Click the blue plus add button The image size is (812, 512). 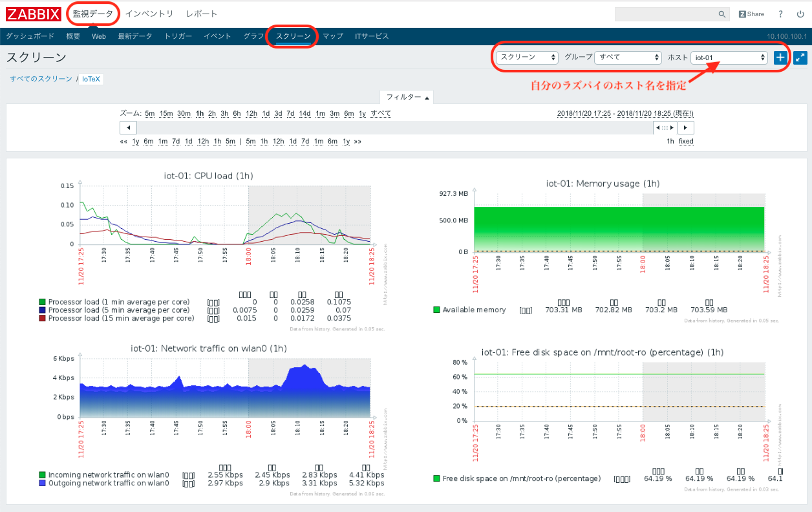pyautogui.click(x=780, y=58)
